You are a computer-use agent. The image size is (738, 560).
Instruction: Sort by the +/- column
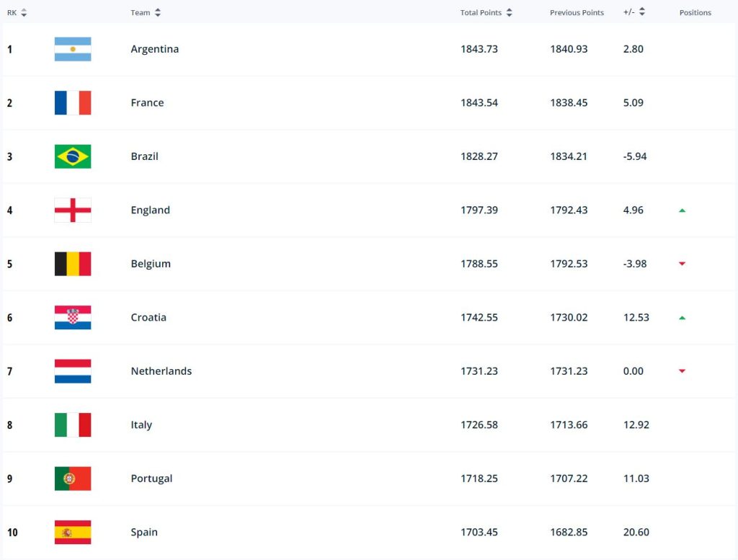point(634,12)
